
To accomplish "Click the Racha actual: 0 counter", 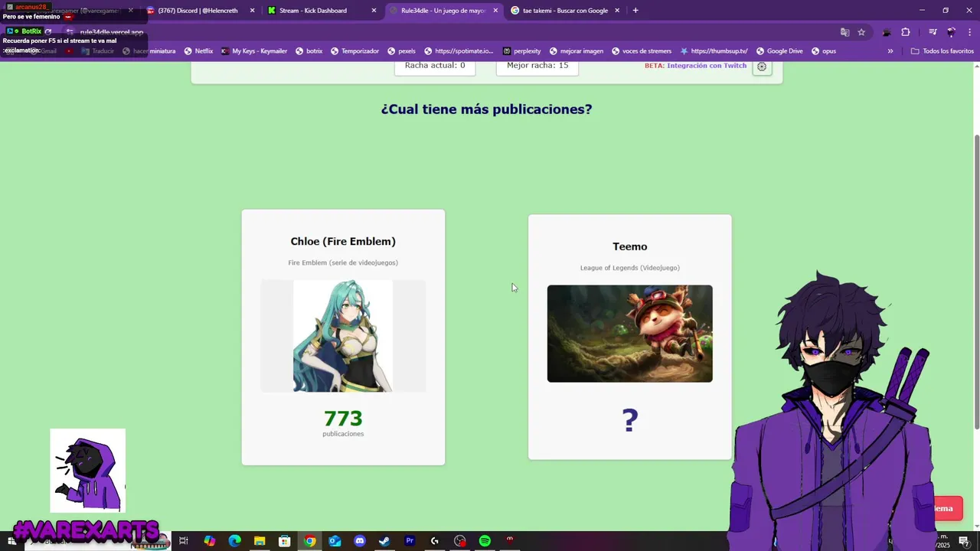I will pos(435,66).
